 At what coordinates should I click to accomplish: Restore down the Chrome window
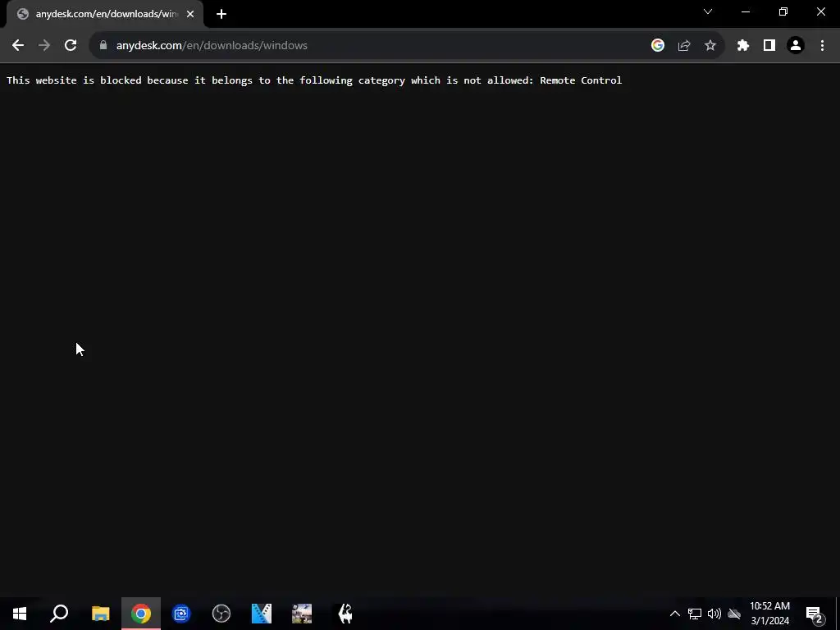(783, 11)
